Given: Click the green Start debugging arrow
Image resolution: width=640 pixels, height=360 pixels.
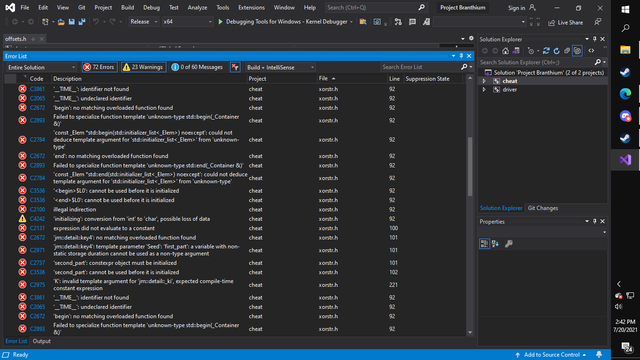Looking at the screenshot, I should [x=220, y=22].
